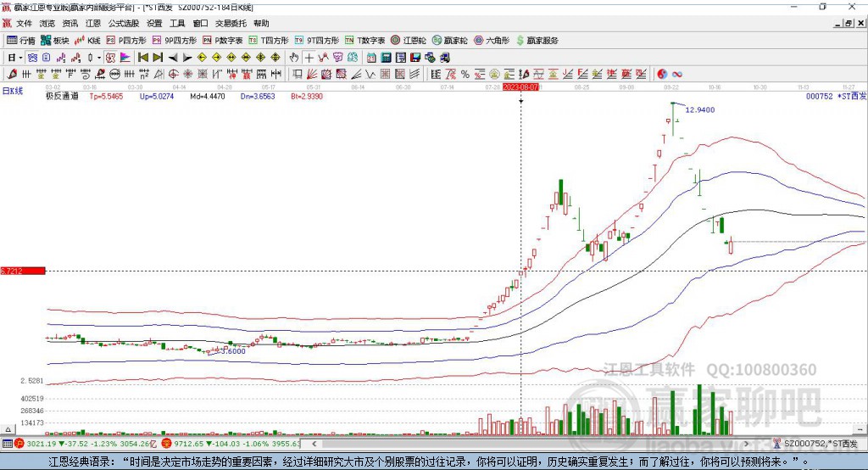Screen dimensions: 868x470
Task: Click the 000752 *ST西发 stock label
Action: point(836,96)
